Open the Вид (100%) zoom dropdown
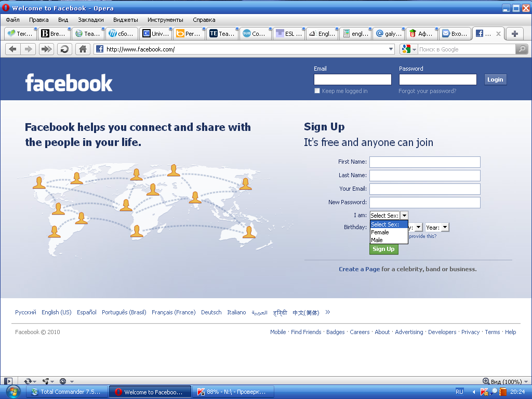Screen dimensions: 532x399 pos(506,381)
